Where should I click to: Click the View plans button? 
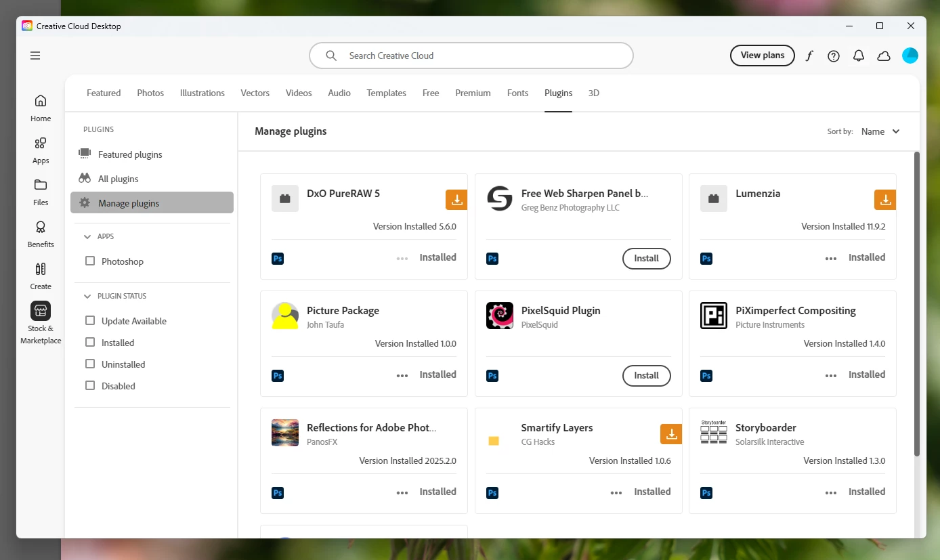(x=763, y=56)
